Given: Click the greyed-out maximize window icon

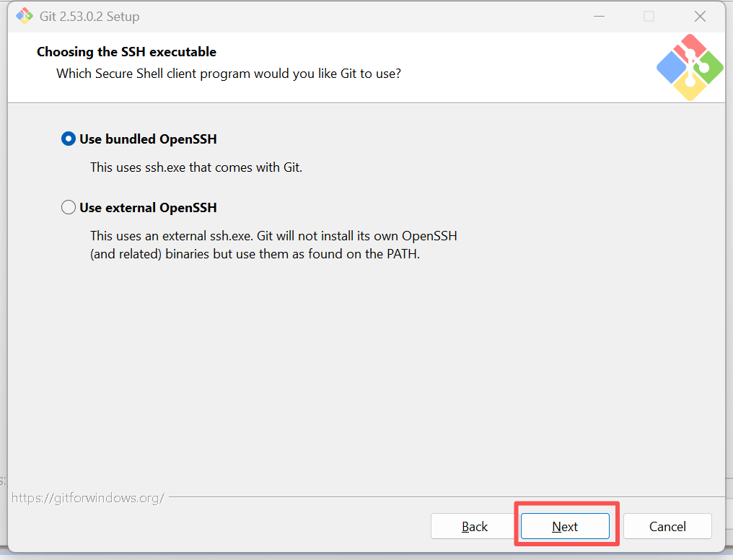Looking at the screenshot, I should click(649, 17).
